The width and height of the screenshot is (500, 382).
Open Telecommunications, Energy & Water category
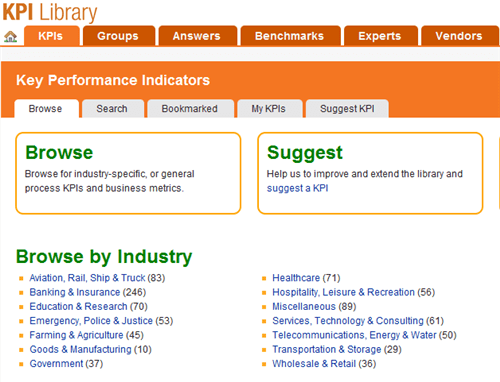pyautogui.click(x=354, y=335)
